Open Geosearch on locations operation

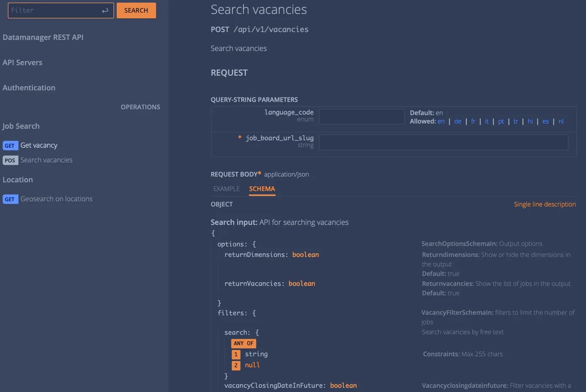coord(57,199)
